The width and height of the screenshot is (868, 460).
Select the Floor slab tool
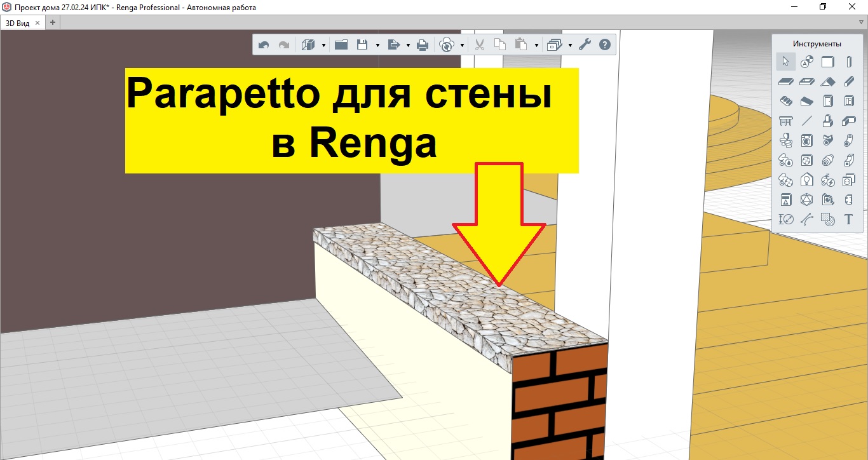tap(786, 81)
